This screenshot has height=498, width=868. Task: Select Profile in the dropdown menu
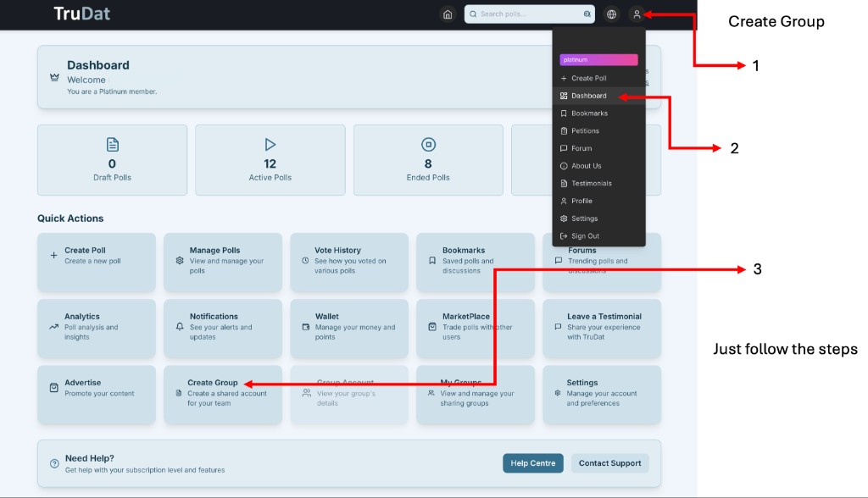599,201
